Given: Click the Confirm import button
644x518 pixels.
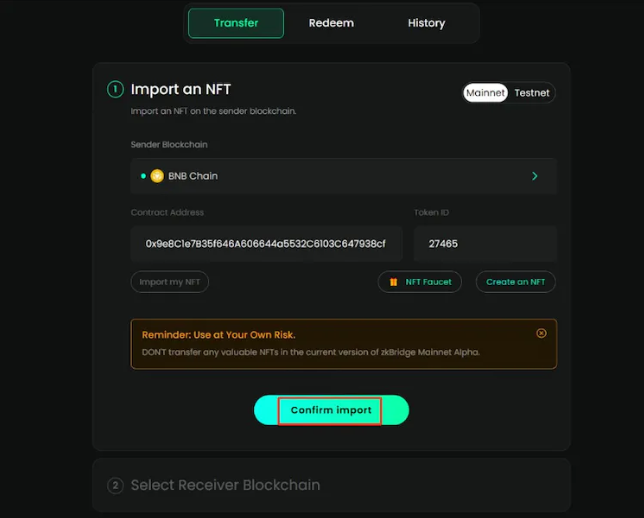Looking at the screenshot, I should 331,410.
